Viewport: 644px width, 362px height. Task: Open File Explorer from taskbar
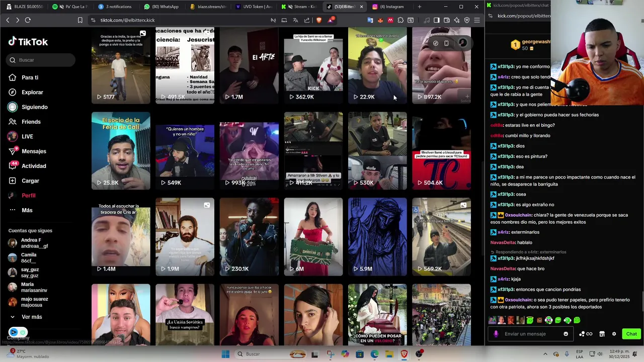[389, 354]
